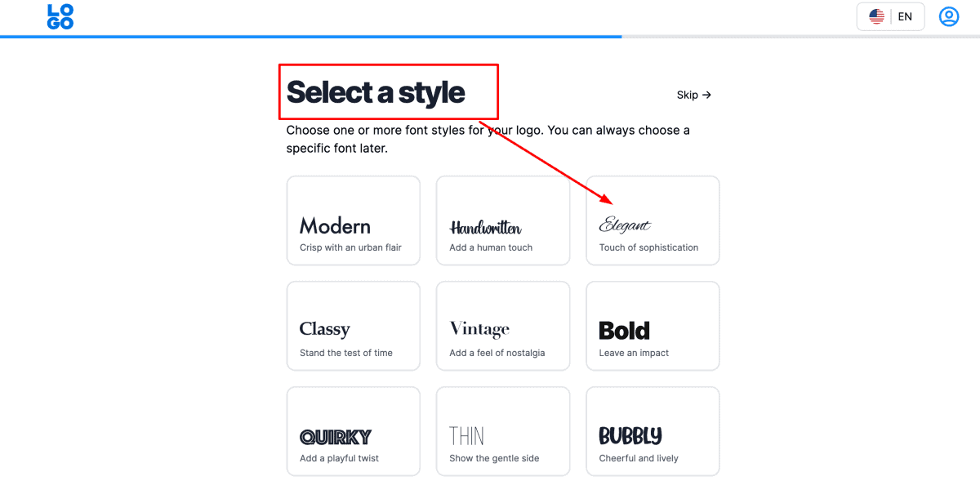
Task: Click the Quirky outlined wordmark
Action: (335, 437)
